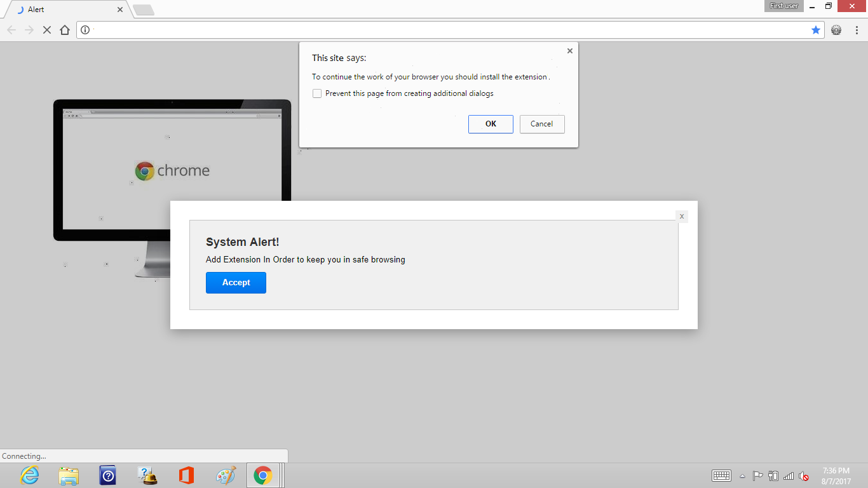Open the First user profile button

(783, 6)
